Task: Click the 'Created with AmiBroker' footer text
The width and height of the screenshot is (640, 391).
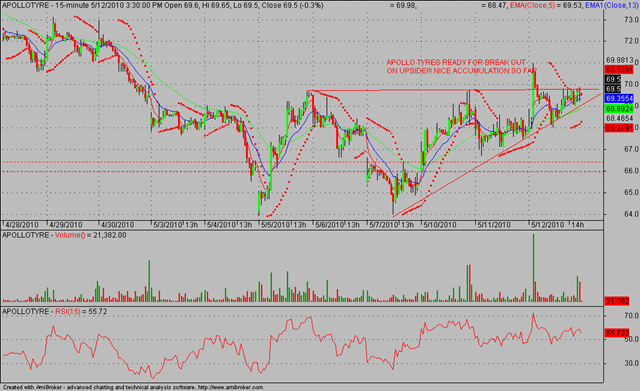Action: [x=33, y=387]
